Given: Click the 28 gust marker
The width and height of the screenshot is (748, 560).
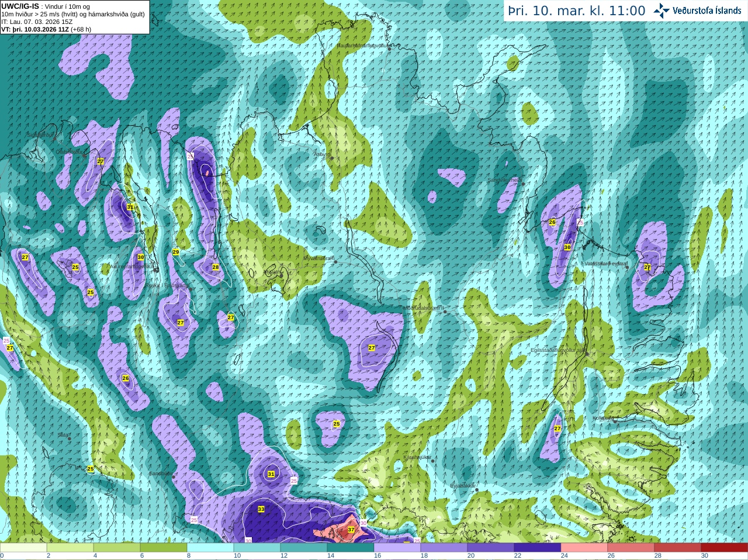Looking at the screenshot, I should tap(216, 267).
